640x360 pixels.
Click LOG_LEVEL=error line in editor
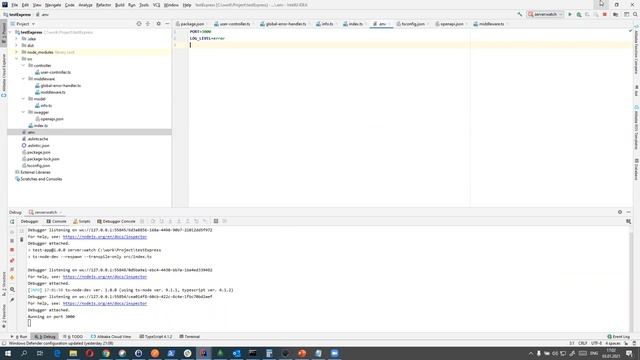207,38
